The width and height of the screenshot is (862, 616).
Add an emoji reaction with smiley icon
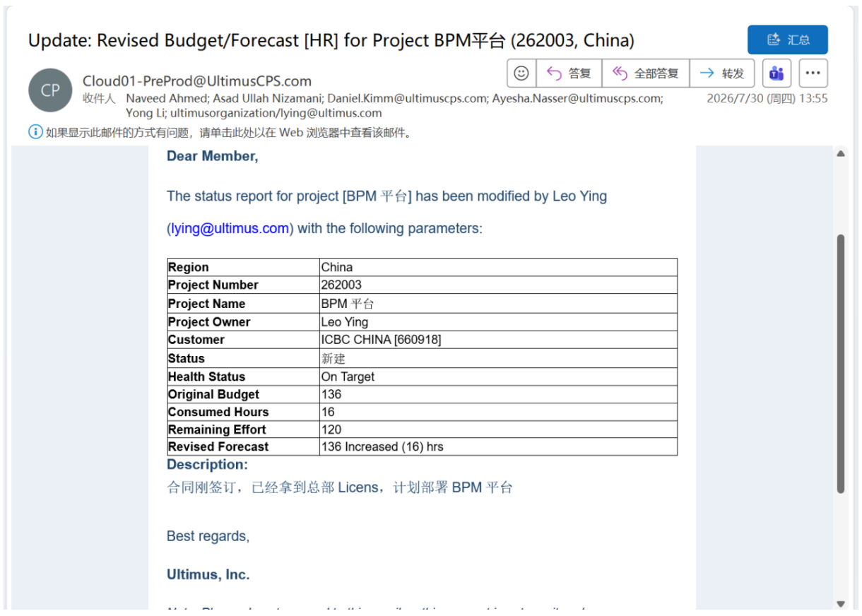(521, 73)
